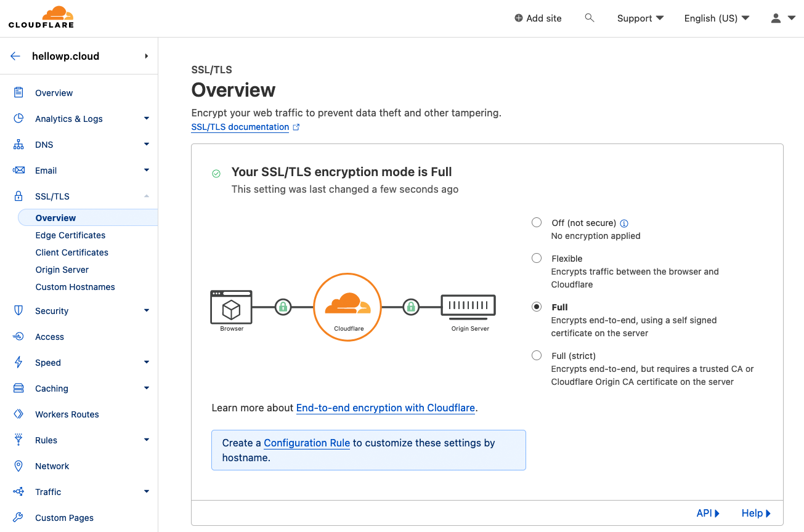The image size is (804, 532).
Task: Expand the hellowp.cloud site switcher arrow
Action: click(x=147, y=56)
